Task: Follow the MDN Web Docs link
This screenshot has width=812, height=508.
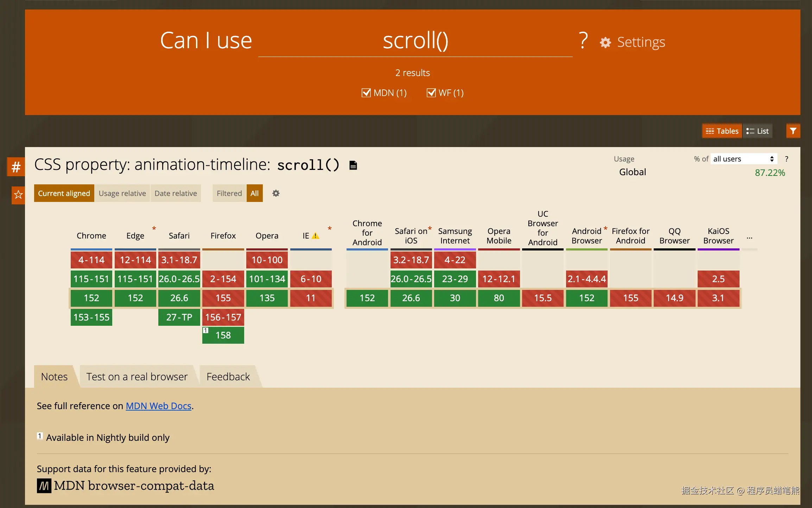Action: 158,406
